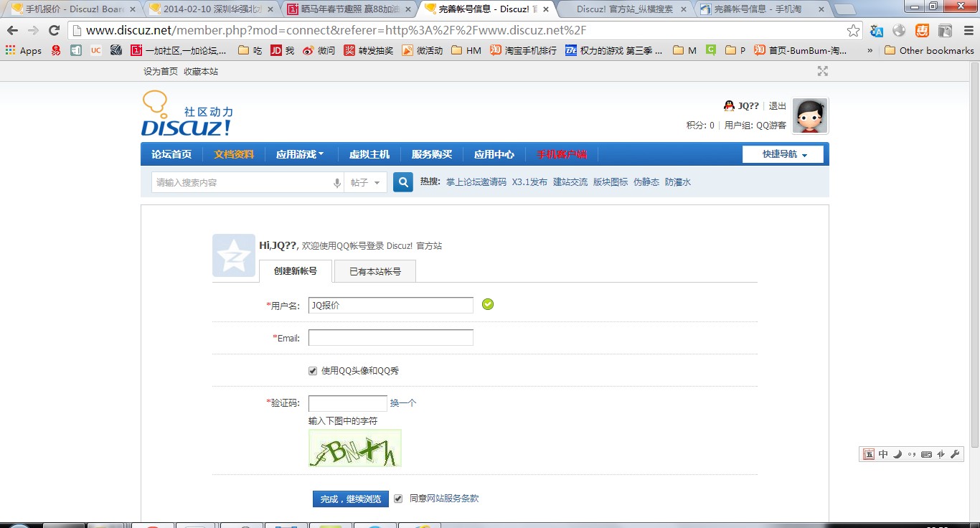The width and height of the screenshot is (980, 528).
Task: Click the user avatar thumbnail
Action: click(810, 116)
